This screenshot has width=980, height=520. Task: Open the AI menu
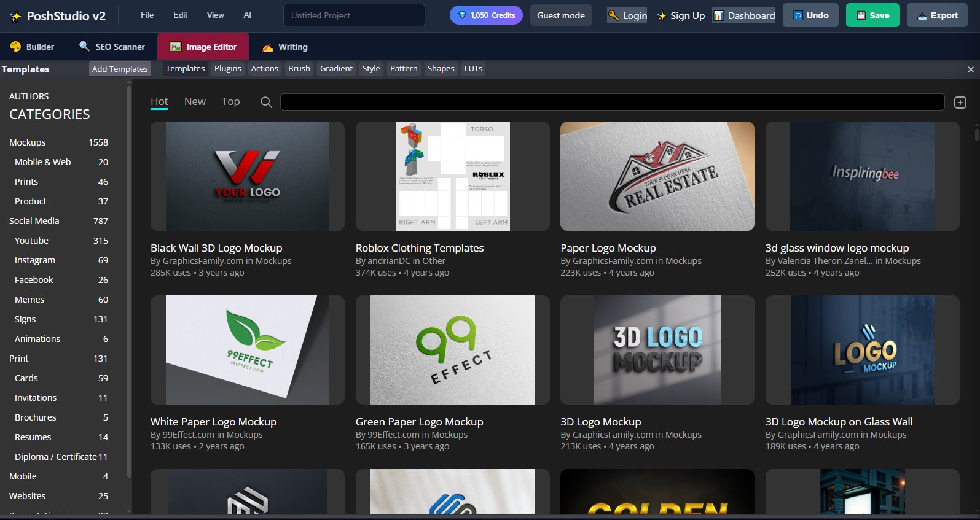tap(247, 15)
